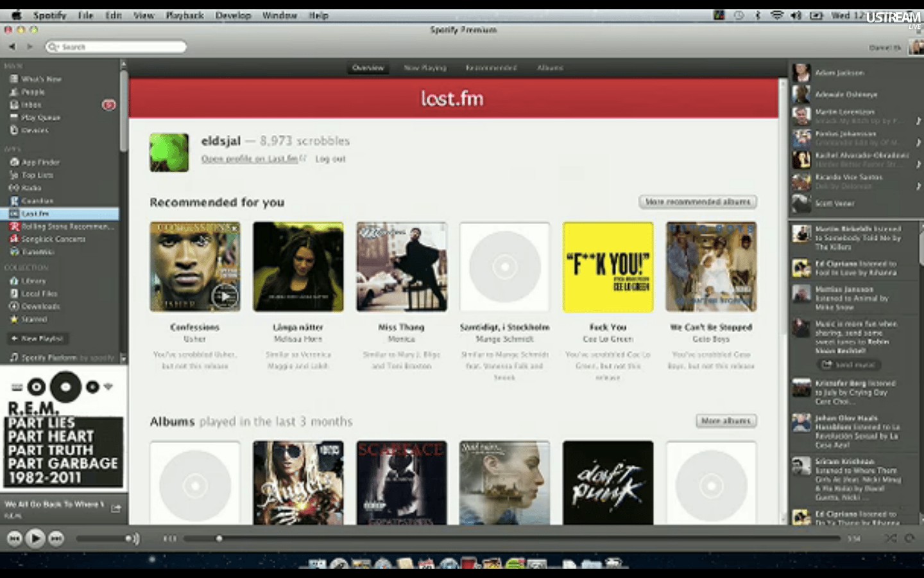Click the More albums button
Viewport: 924px width, 578px height.
coord(726,421)
